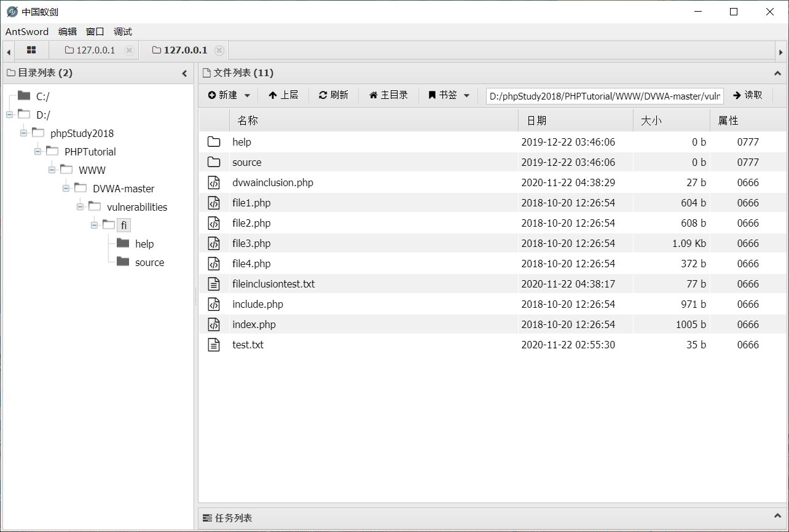
Task: Select the fi folder in tree
Action: 124,225
